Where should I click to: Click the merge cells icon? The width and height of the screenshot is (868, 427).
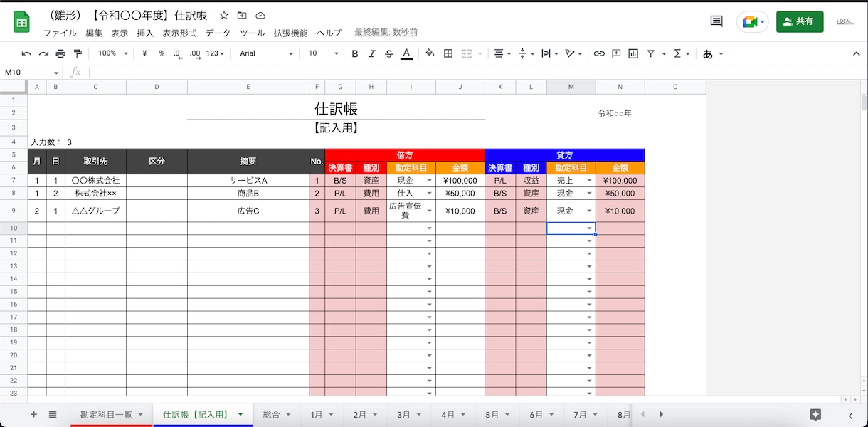click(x=467, y=53)
